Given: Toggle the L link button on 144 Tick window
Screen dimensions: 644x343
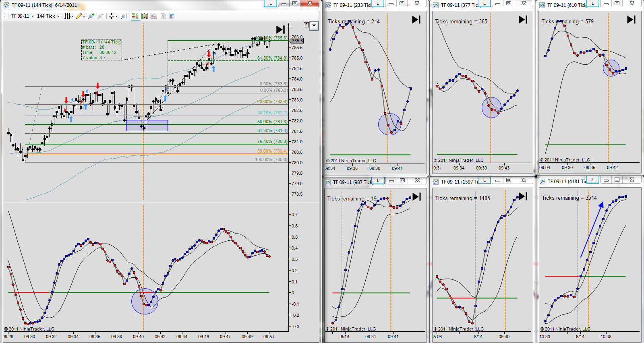Looking at the screenshot, I should (270, 3).
